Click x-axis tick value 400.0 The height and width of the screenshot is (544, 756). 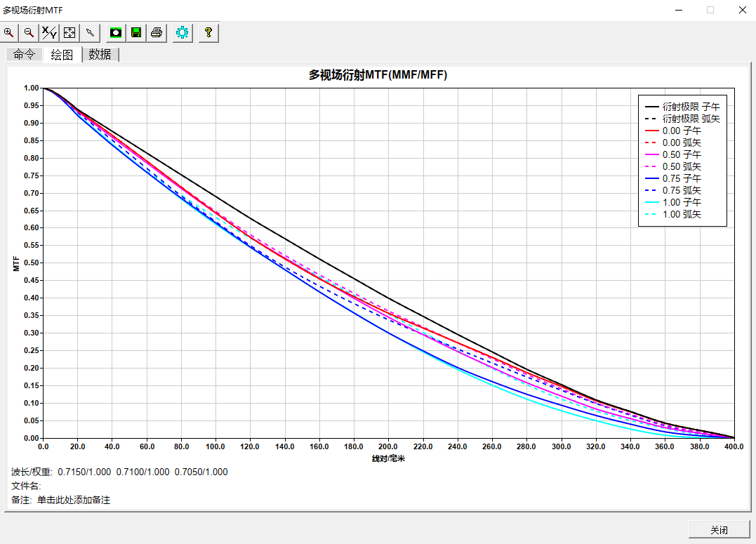734,446
